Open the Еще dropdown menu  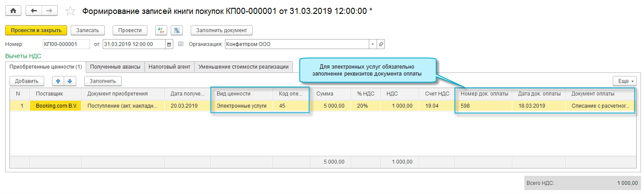pos(624,81)
